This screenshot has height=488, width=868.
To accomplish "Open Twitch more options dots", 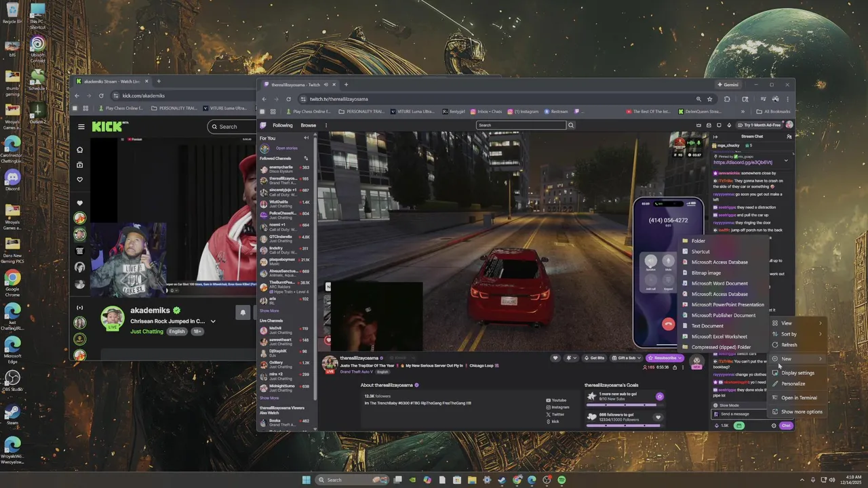I will click(325, 125).
